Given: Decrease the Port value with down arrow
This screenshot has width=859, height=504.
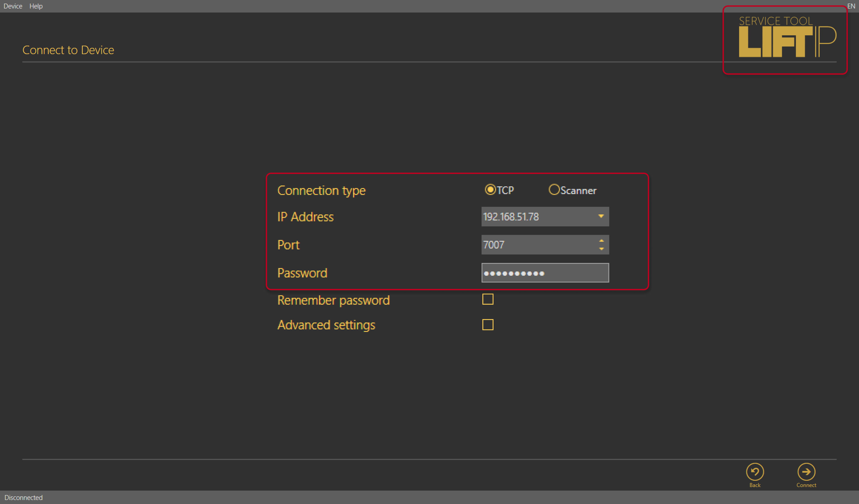Looking at the screenshot, I should [x=601, y=249].
